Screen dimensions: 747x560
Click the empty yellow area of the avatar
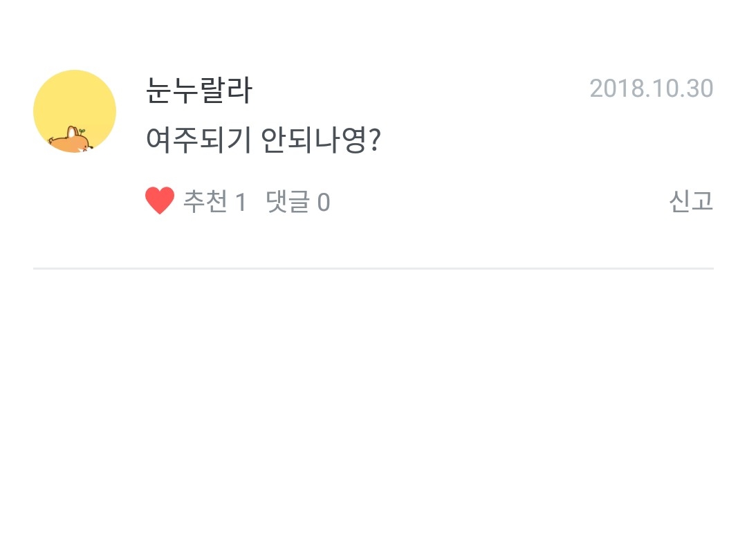(75, 97)
